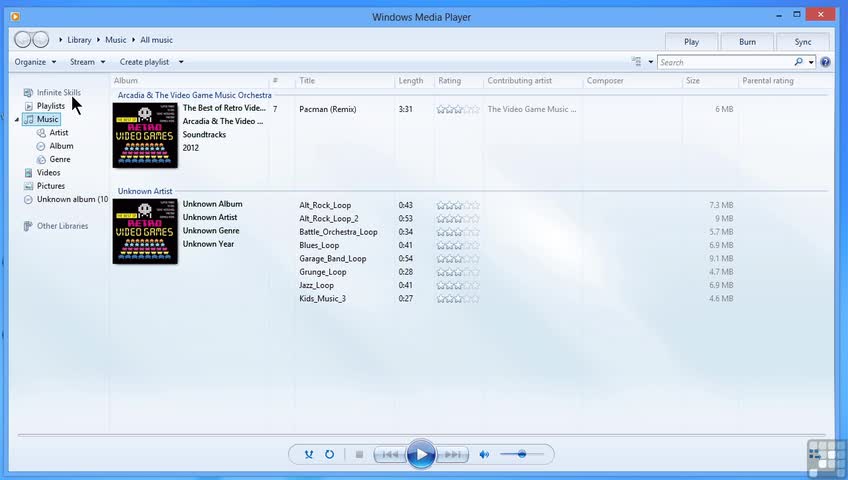The image size is (848, 480).
Task: Toggle repeat playback
Action: [329, 455]
